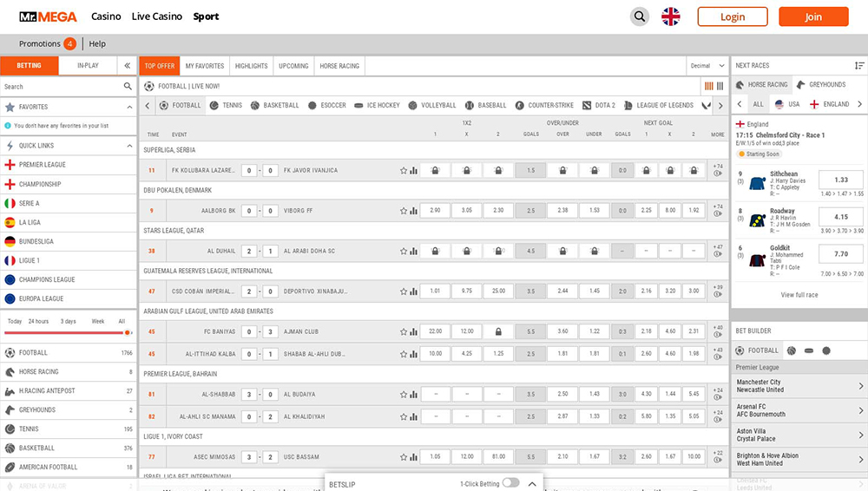The height and width of the screenshot is (491, 868).
Task: Open stats chart for Aalborg BK match
Action: [413, 211]
